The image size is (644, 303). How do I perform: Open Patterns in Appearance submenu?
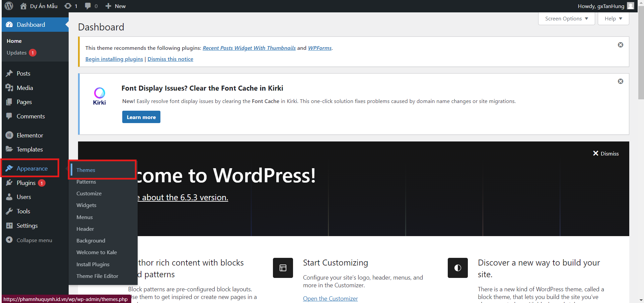[x=86, y=182]
